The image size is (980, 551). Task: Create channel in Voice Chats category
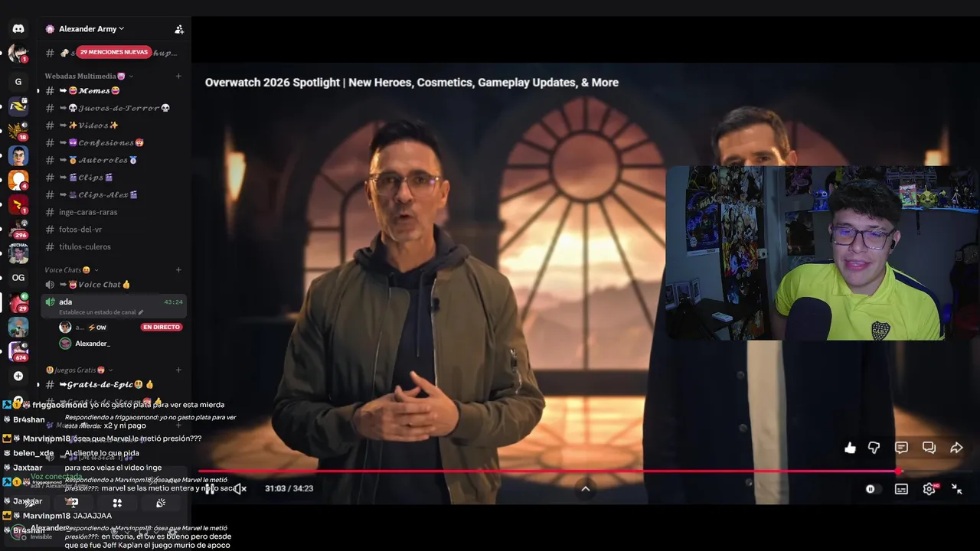click(x=178, y=269)
